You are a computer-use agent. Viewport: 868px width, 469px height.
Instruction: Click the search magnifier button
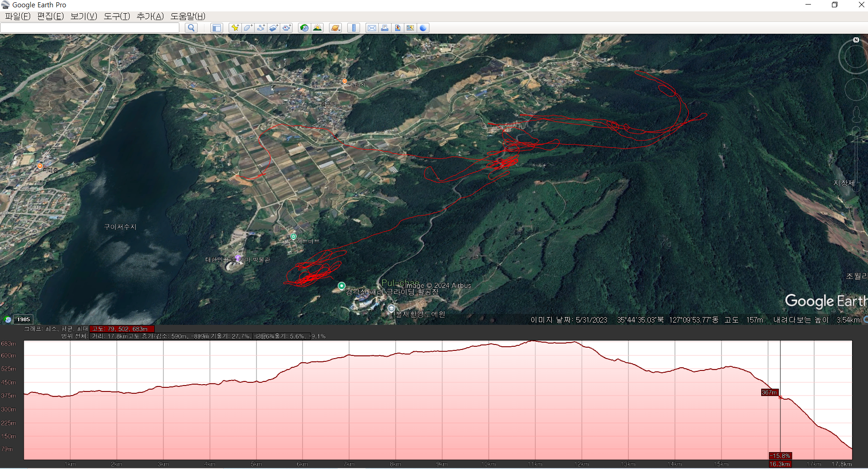point(191,28)
